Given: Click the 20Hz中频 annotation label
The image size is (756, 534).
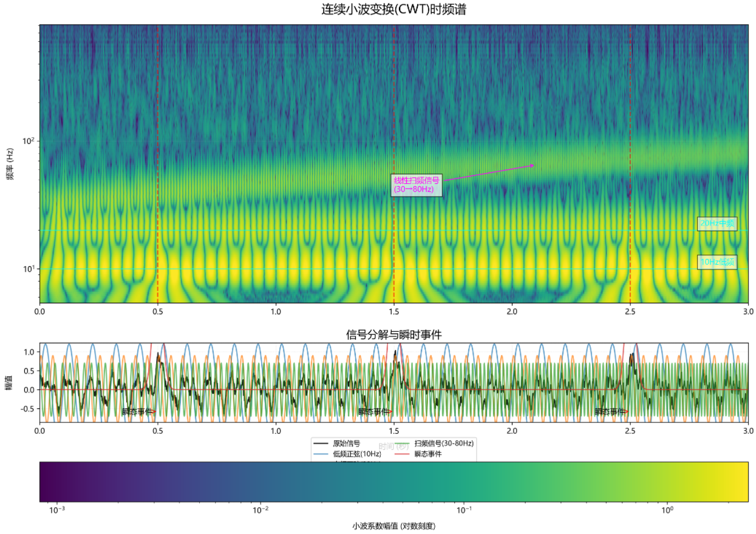Looking at the screenshot, I should (717, 223).
